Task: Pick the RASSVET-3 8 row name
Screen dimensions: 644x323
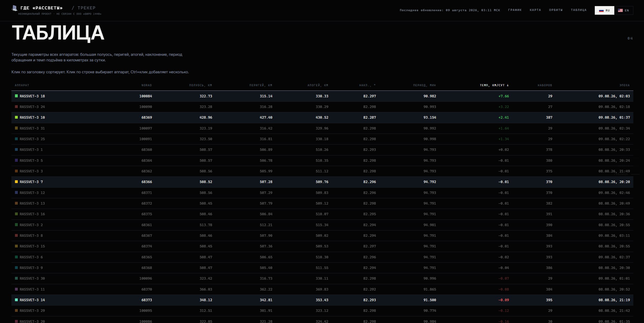Action: point(31,236)
